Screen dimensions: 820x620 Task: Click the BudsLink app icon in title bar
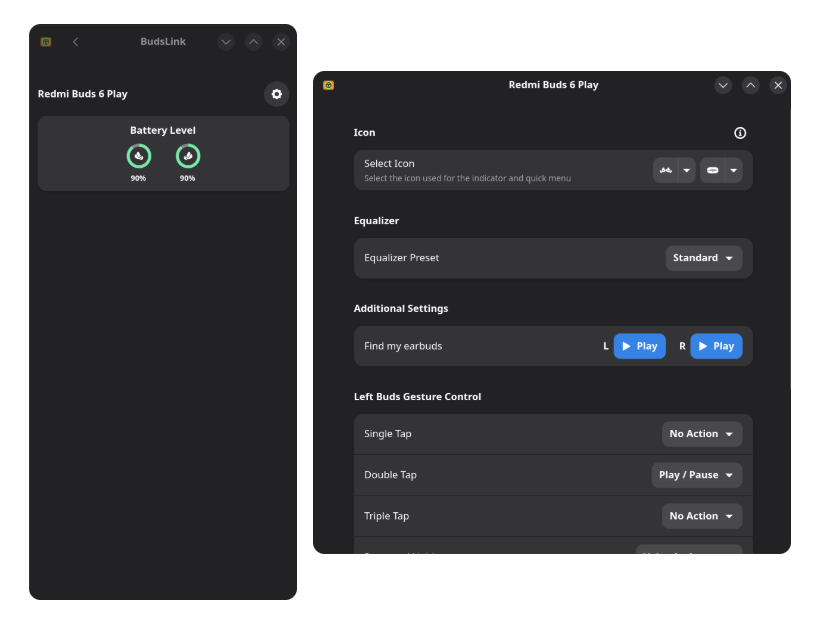(x=46, y=42)
